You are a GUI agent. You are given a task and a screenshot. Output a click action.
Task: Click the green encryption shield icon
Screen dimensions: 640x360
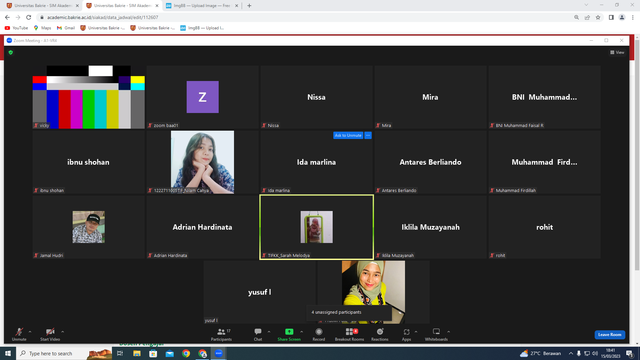click(11, 53)
